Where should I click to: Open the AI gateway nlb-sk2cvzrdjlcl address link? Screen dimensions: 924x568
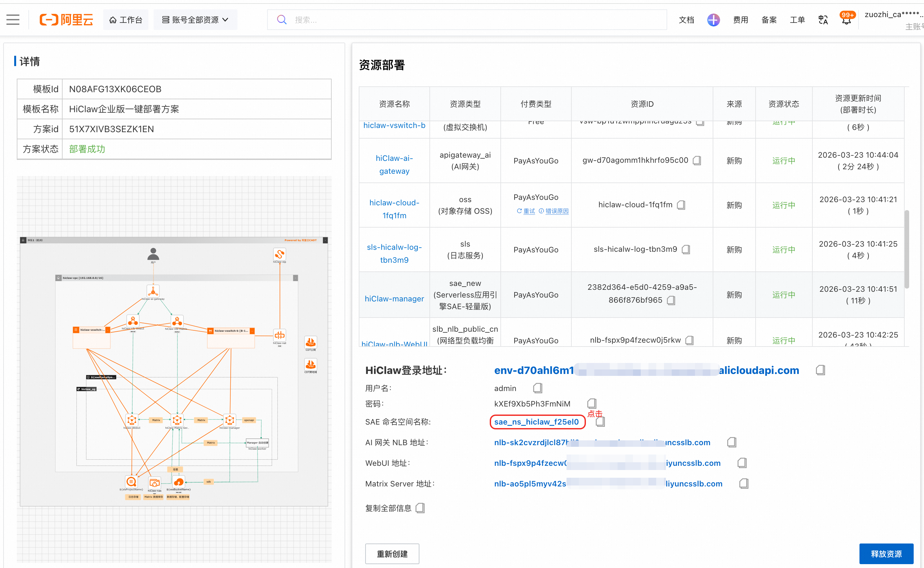click(x=602, y=443)
